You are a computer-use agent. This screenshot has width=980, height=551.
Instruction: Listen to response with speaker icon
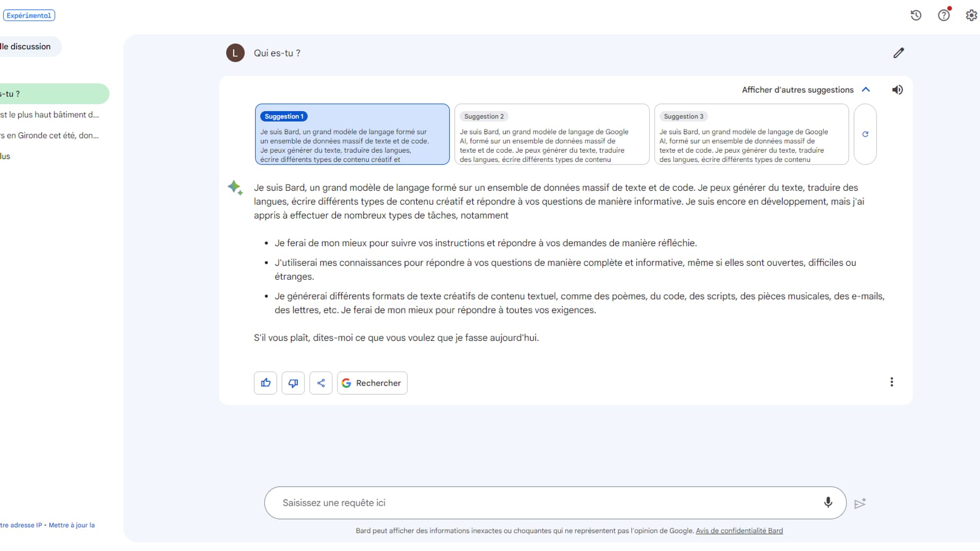897,90
